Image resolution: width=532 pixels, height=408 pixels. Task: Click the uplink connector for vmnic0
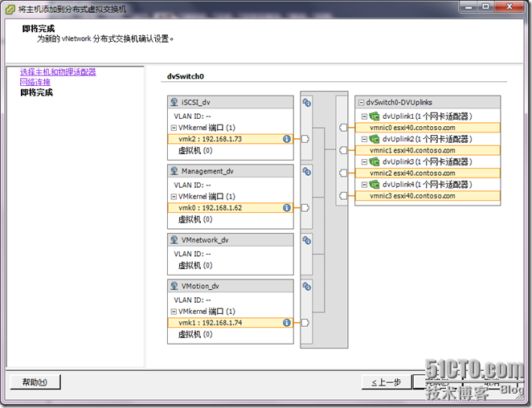point(343,128)
